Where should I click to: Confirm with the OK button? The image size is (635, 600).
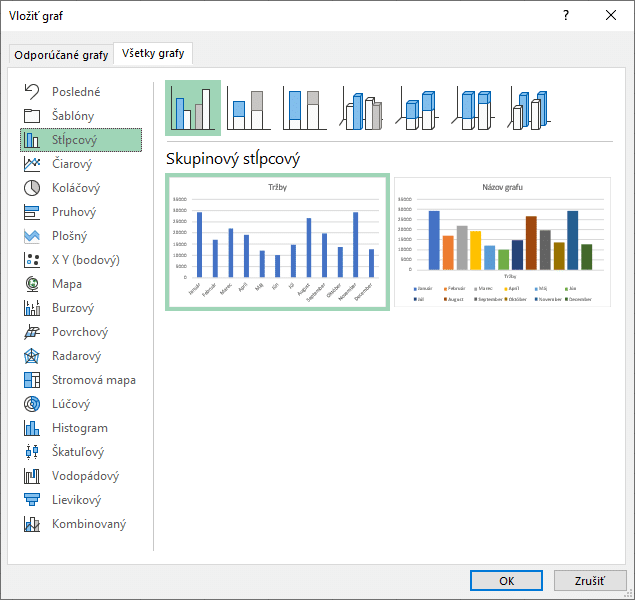(x=506, y=581)
